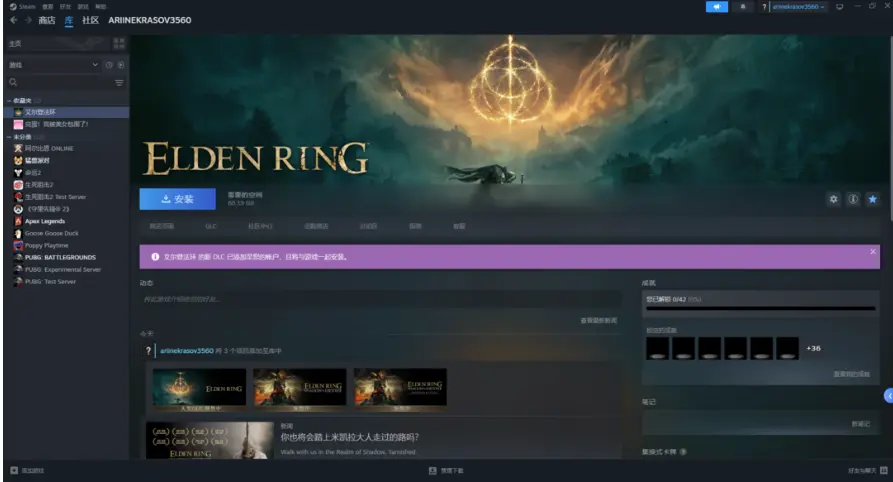Click the search magnifier icon in sidebar
This screenshot has height=482, width=893.
click(13, 83)
